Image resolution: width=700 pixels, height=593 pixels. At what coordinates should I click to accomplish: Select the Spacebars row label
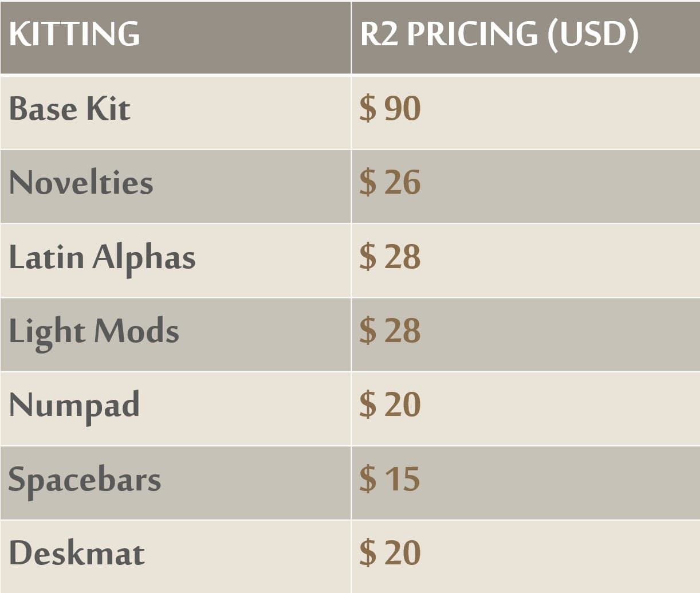pyautogui.click(x=85, y=480)
